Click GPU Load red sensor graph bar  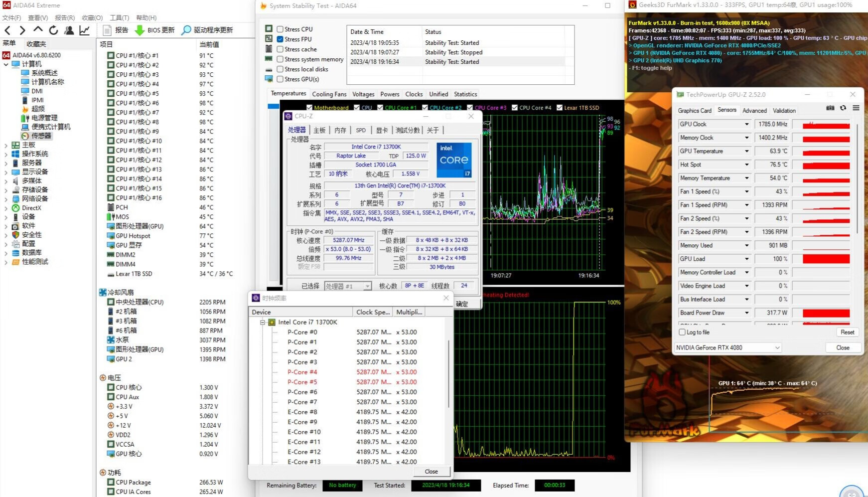pyautogui.click(x=826, y=259)
